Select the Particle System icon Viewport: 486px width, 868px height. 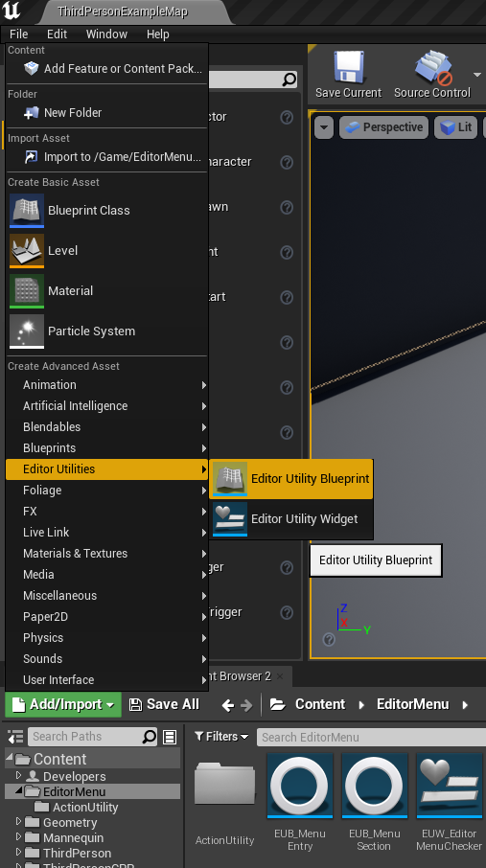27,331
